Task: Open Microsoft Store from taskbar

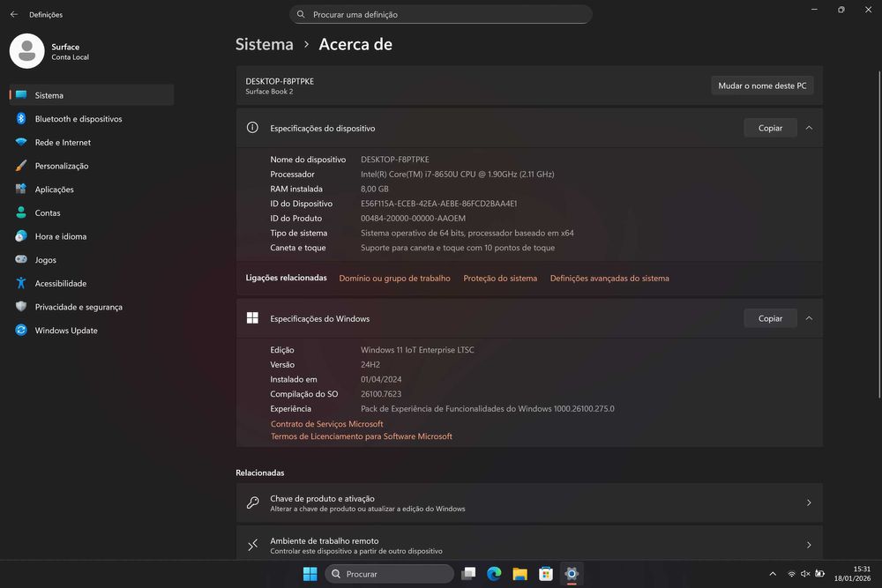Action: coord(546,574)
